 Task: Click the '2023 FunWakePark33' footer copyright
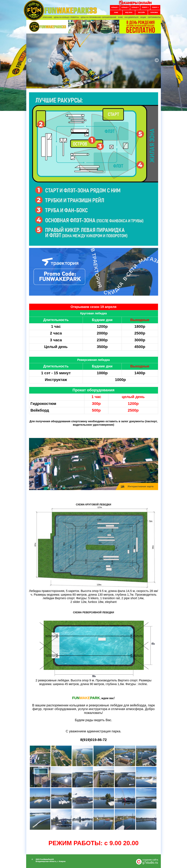tap(44, 859)
